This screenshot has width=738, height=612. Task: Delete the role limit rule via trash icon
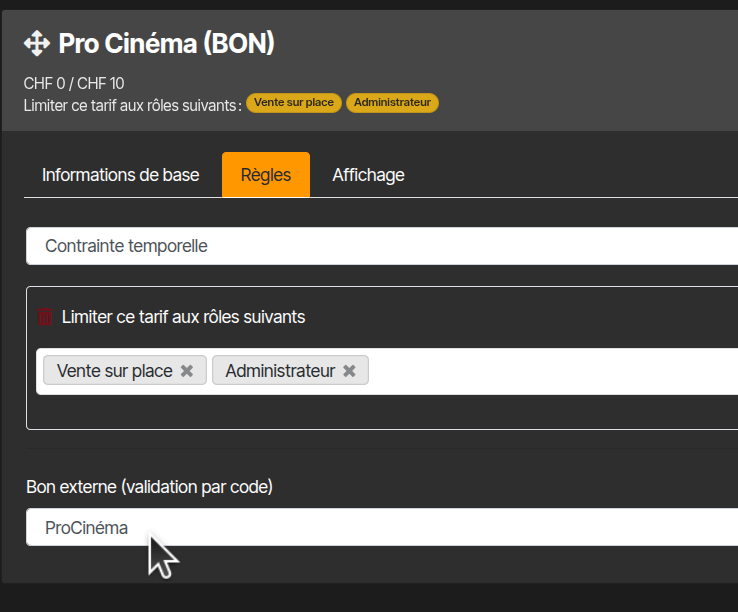click(x=45, y=317)
